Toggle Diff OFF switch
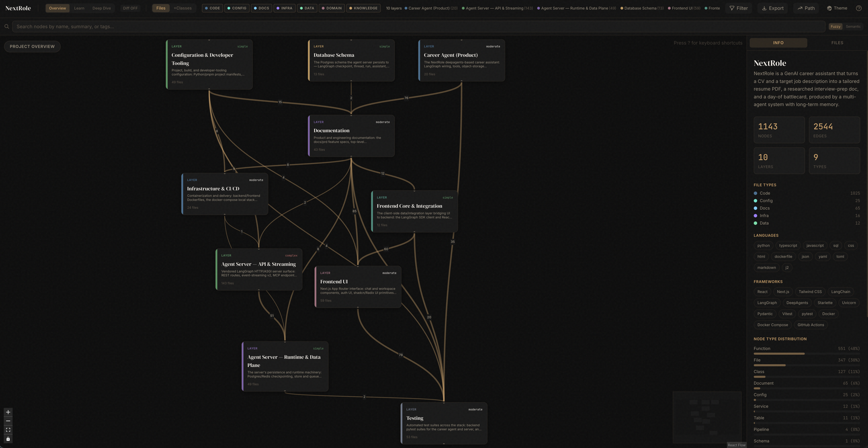 [130, 8]
